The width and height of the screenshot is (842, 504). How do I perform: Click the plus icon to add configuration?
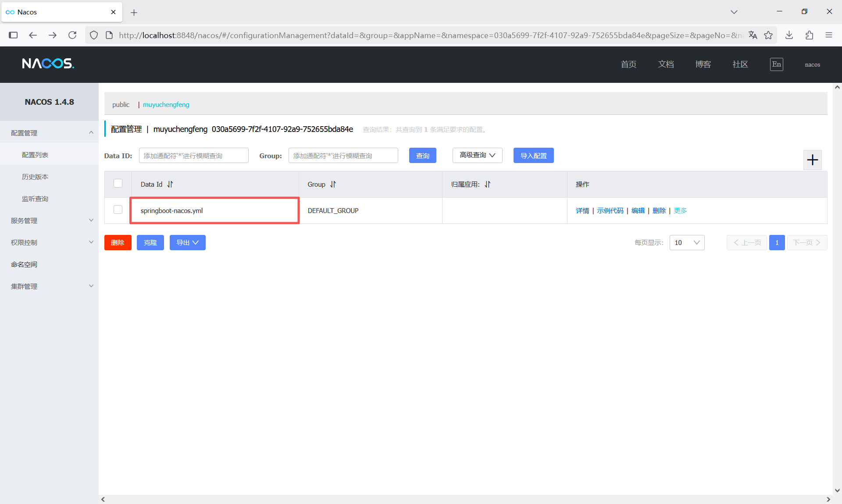pos(812,160)
